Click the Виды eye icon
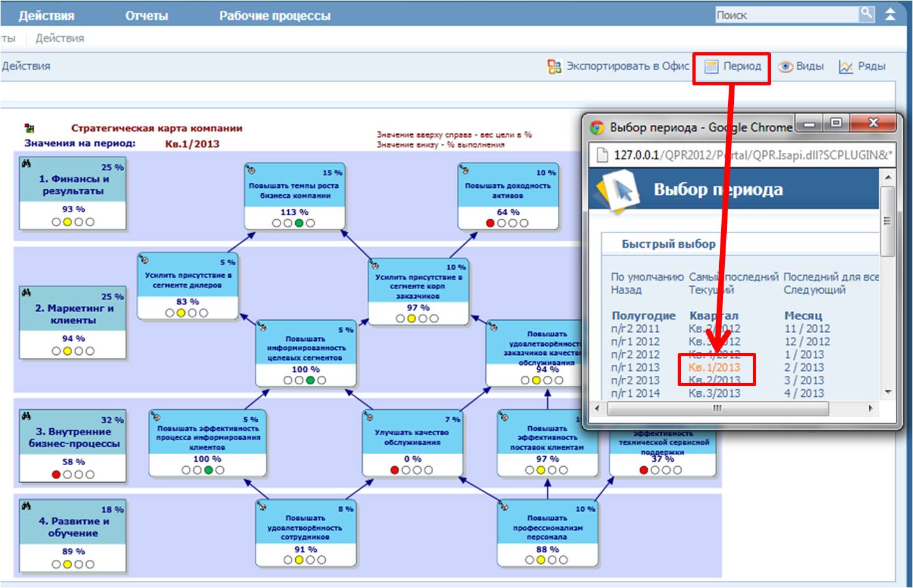Screen dimensions: 913x588 785,66
